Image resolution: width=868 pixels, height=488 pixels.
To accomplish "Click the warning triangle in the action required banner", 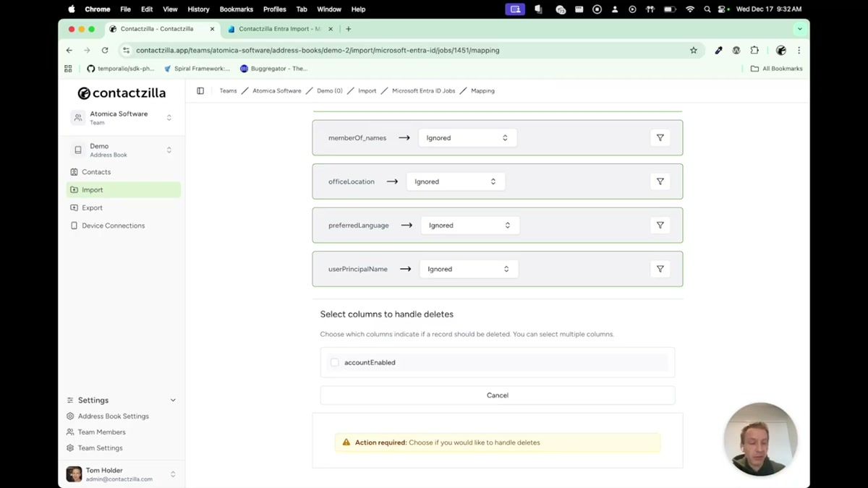I will point(346,442).
